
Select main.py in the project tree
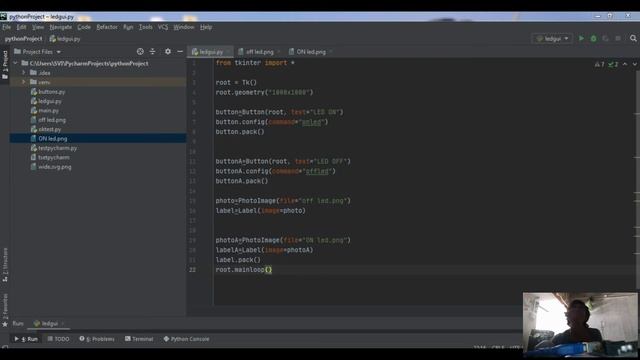coord(48,111)
